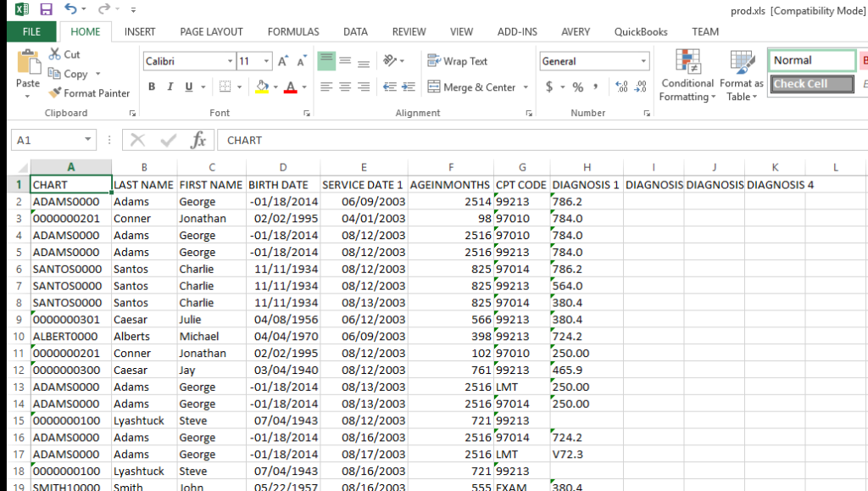Expand the General number format dropdown

click(x=644, y=61)
